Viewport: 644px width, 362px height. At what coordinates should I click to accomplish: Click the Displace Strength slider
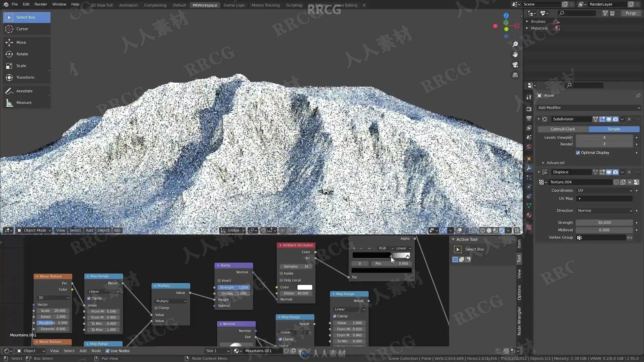[604, 222]
